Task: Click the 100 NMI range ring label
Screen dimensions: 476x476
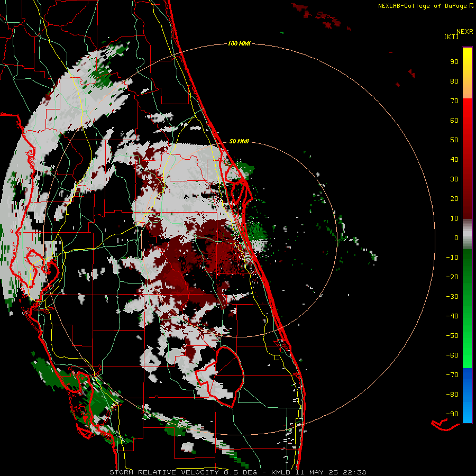Action: [239, 43]
